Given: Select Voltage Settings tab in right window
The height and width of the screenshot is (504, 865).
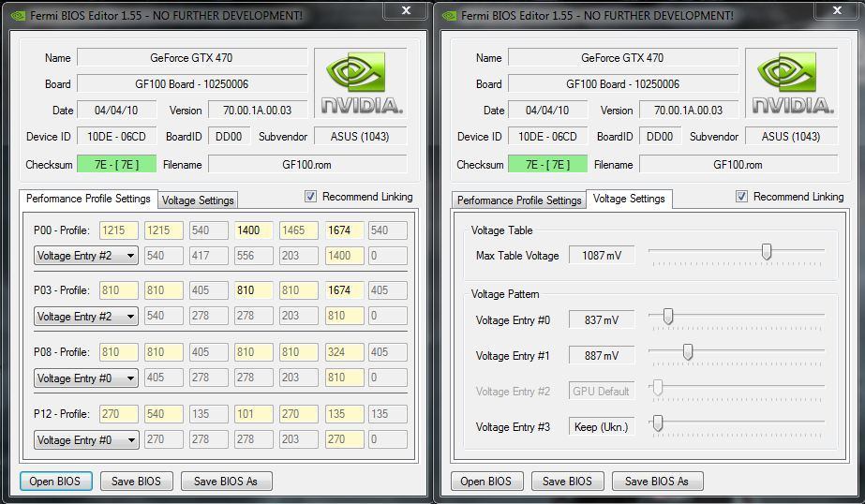Looking at the screenshot, I should 629,199.
